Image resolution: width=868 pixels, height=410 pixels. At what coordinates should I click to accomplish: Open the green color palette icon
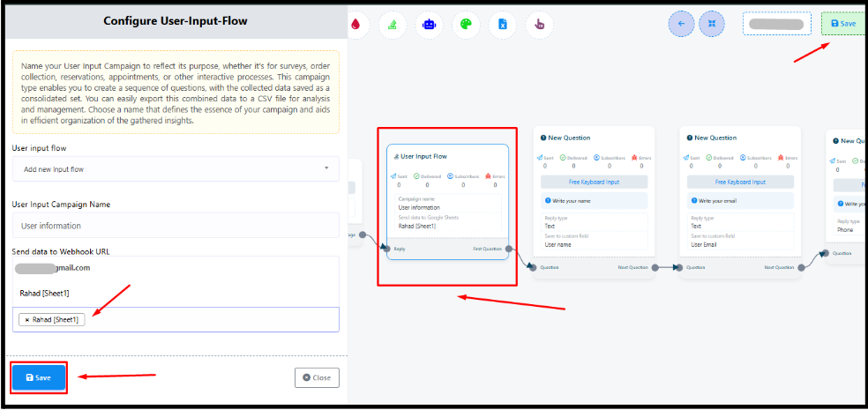click(466, 25)
